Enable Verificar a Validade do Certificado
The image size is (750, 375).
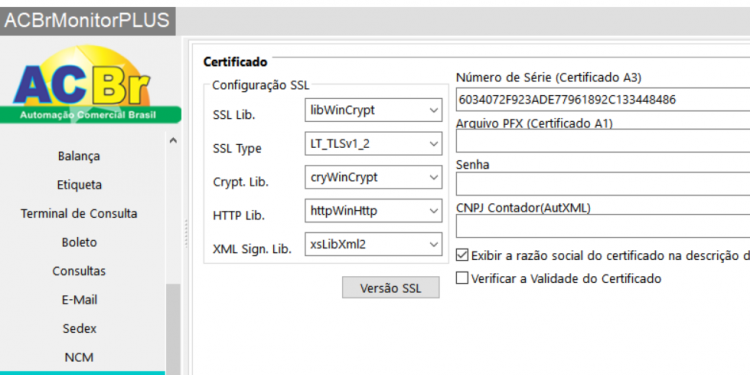click(462, 278)
